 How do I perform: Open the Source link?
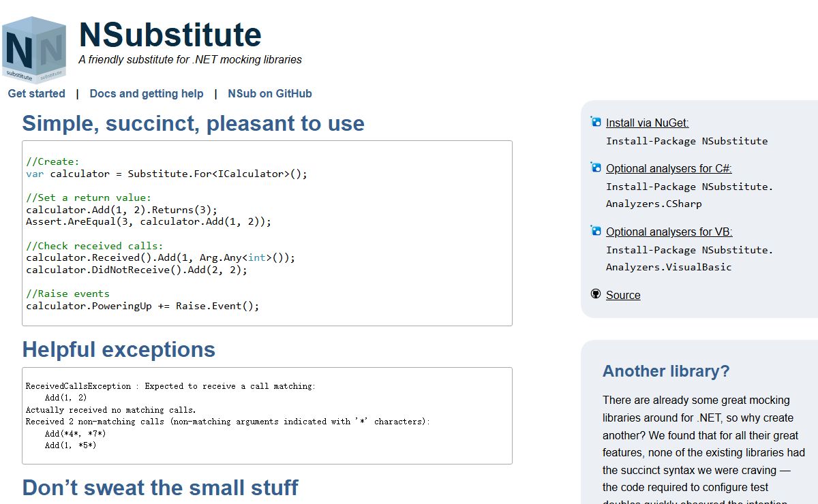click(x=623, y=295)
